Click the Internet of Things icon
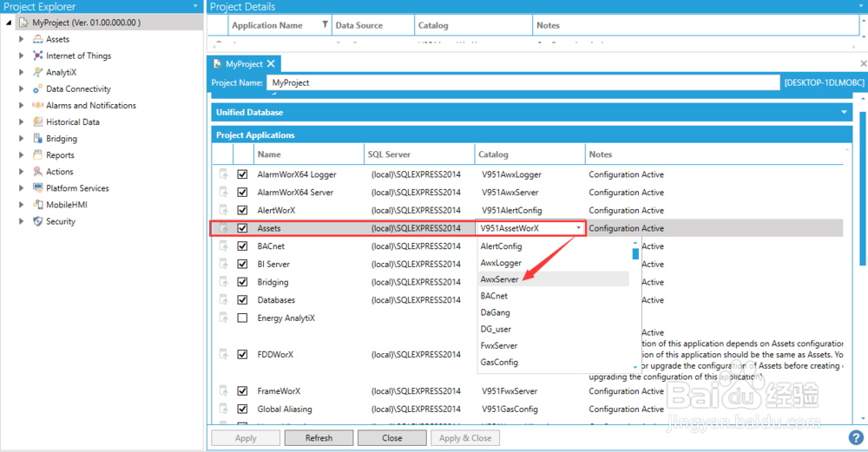This screenshot has height=452, width=868. tap(37, 56)
